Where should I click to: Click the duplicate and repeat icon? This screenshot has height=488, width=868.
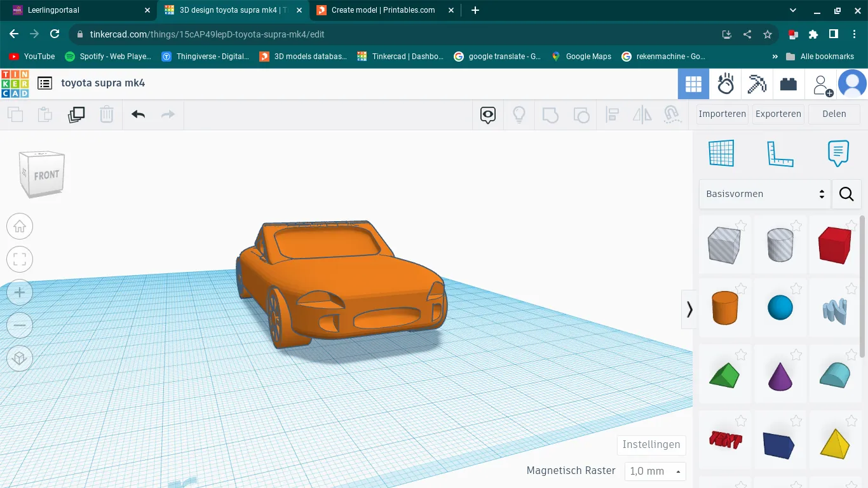point(76,114)
